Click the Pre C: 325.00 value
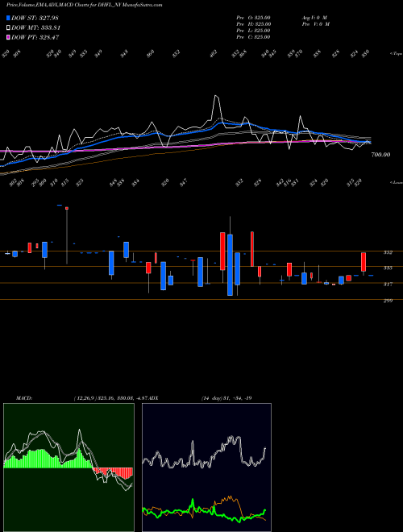The width and height of the screenshot is (403, 532). coord(253,37)
